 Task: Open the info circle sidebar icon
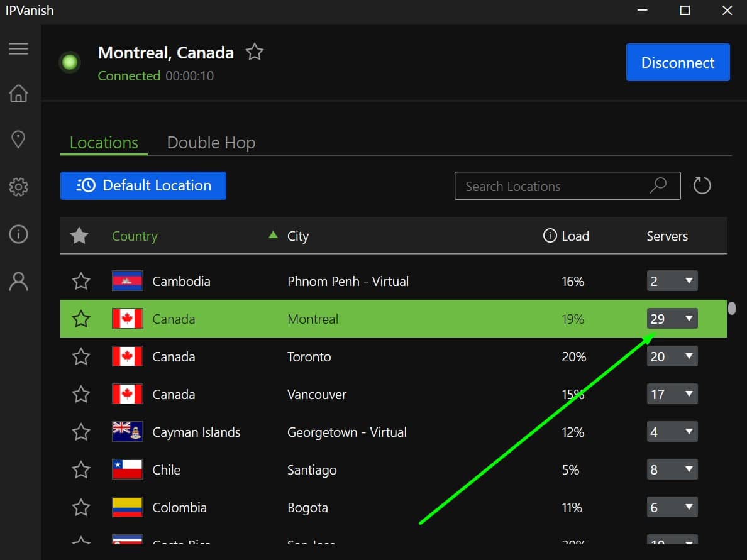pyautogui.click(x=18, y=234)
